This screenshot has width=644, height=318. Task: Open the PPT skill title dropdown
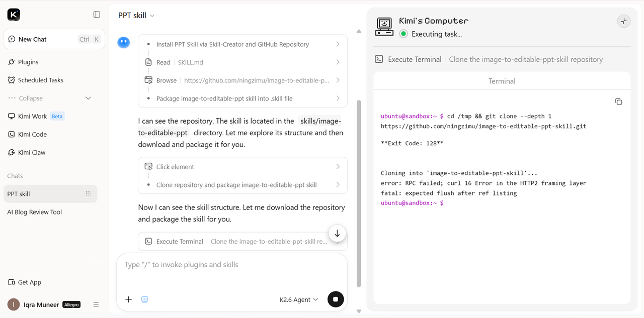coord(136,16)
